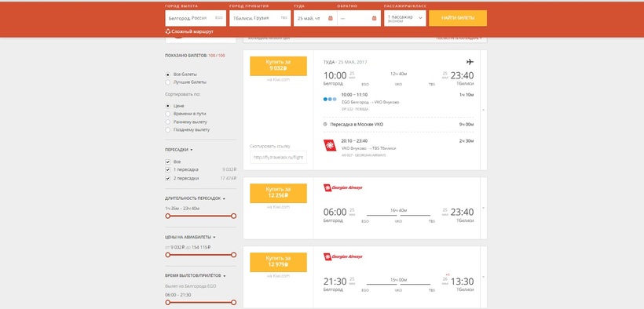Open the passengers and class dropdown
644x309 pixels.
pyautogui.click(x=405, y=19)
